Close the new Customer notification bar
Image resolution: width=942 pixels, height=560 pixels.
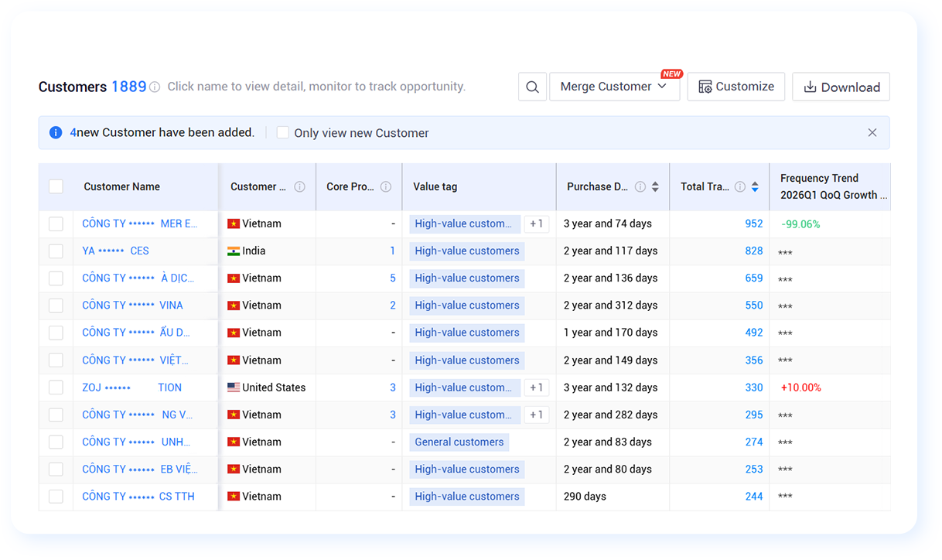[872, 132]
